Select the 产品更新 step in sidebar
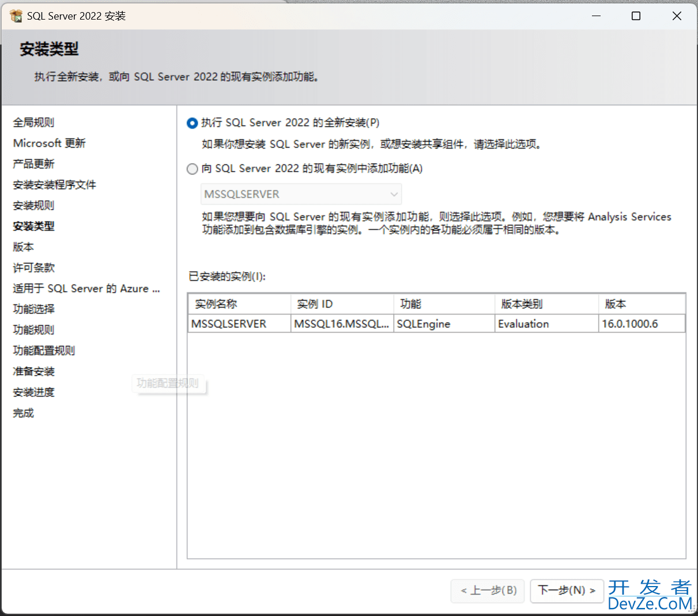This screenshot has width=698, height=616. click(33, 164)
